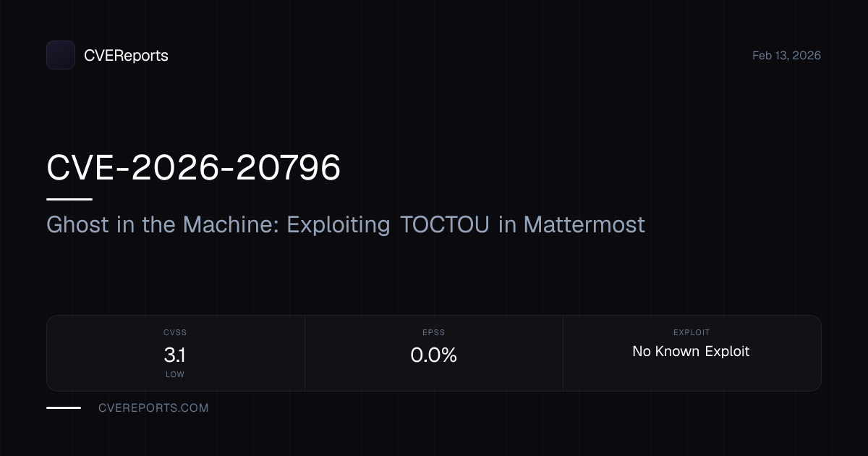Click the EPSS label
This screenshot has width=868, height=456.
pos(434,333)
